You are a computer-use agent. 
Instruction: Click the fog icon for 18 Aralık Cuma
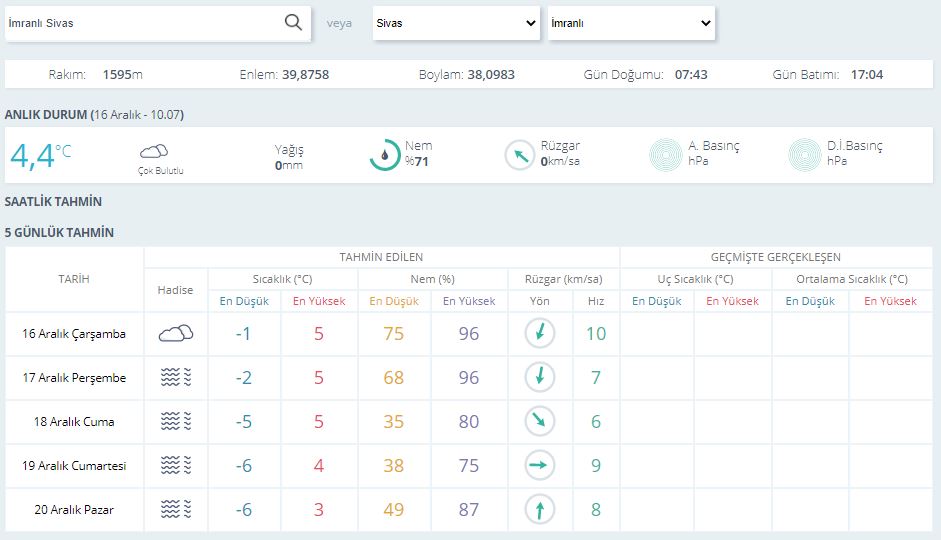(x=176, y=421)
